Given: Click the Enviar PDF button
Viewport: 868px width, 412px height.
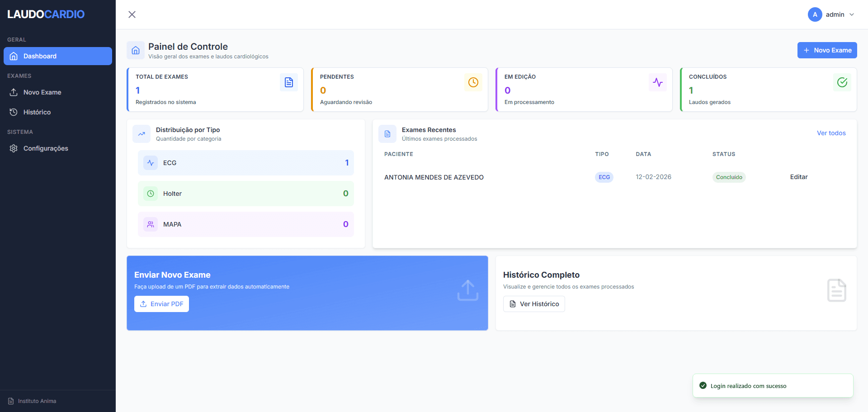Looking at the screenshot, I should (x=161, y=304).
